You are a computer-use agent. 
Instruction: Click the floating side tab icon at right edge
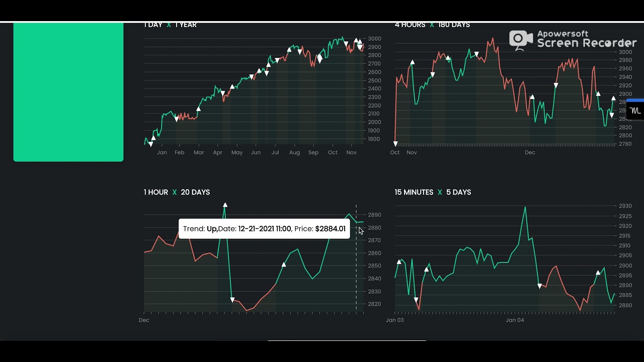(635, 111)
